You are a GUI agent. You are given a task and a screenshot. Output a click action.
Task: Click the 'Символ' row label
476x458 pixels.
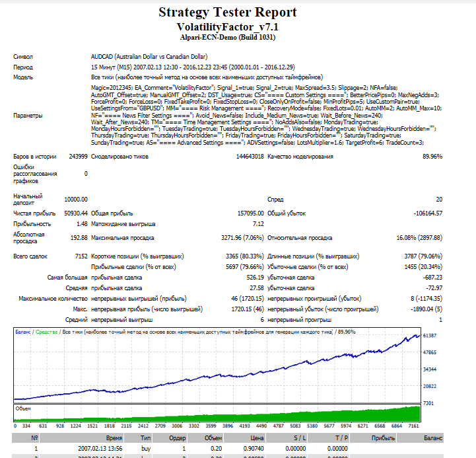tap(23, 57)
